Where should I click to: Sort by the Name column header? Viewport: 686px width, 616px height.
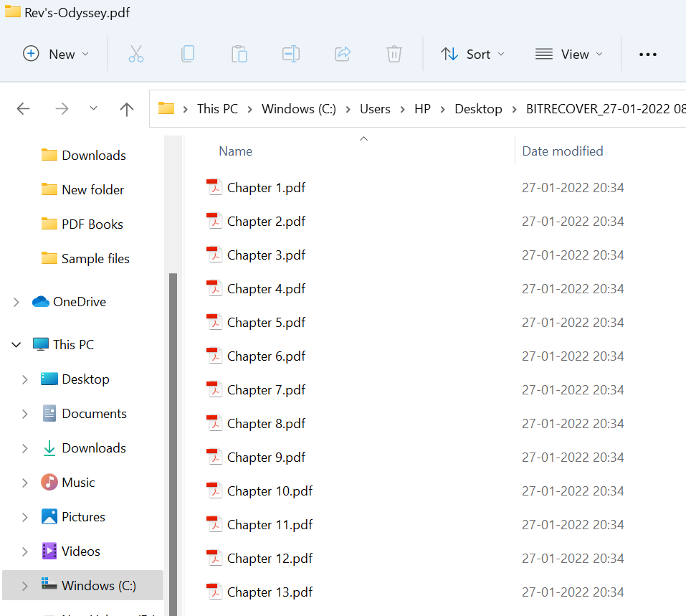236,151
